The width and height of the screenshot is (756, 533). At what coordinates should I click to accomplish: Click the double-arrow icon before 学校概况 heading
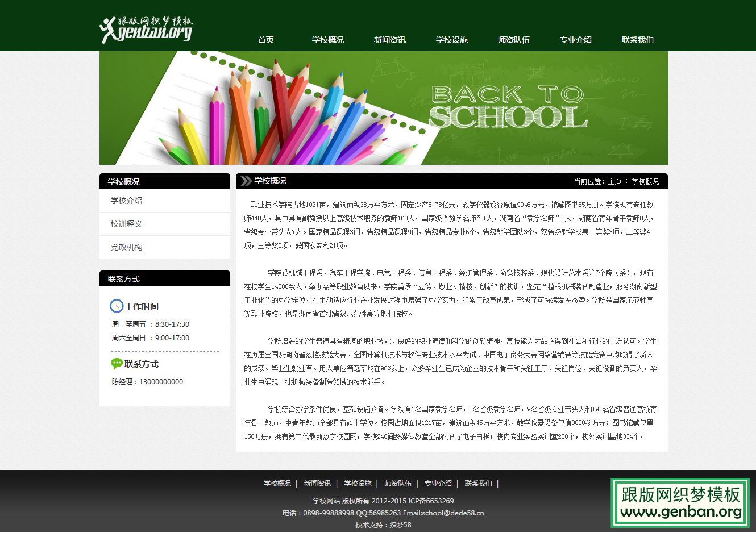pyautogui.click(x=246, y=181)
